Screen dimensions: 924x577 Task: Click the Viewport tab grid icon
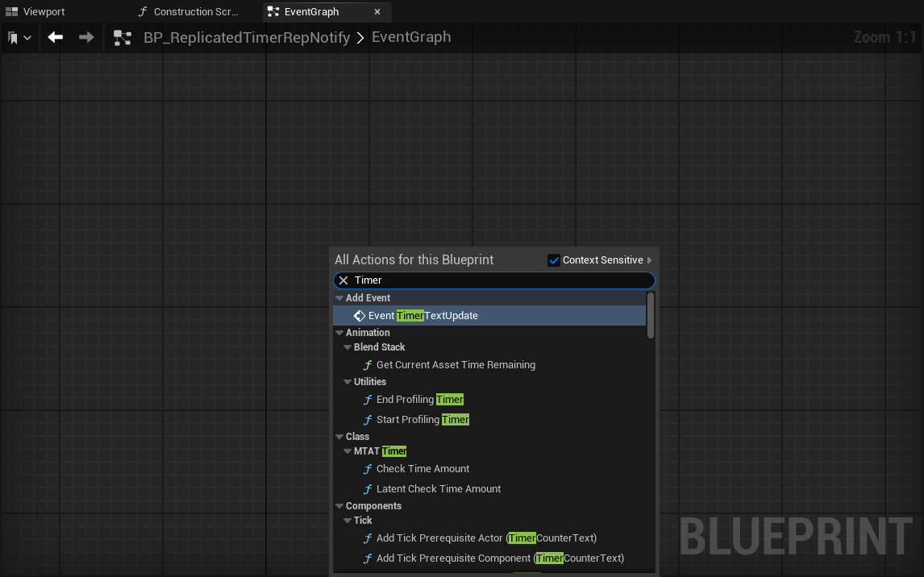pos(11,12)
